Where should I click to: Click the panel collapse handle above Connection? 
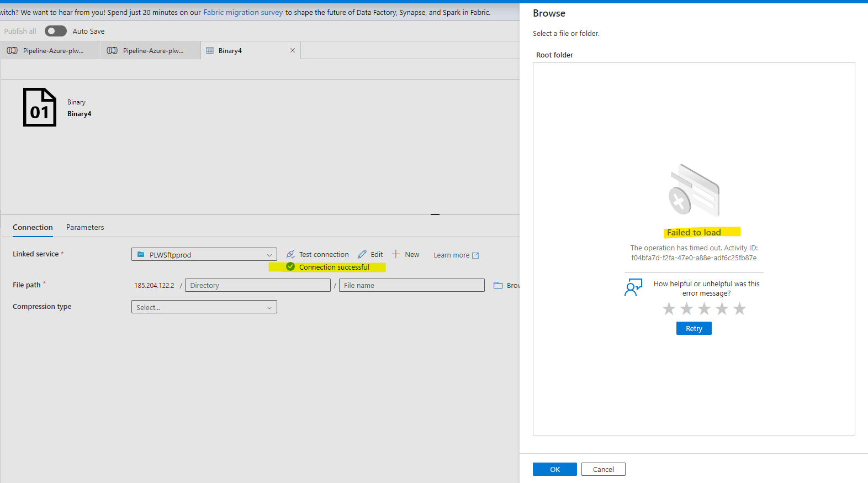pyautogui.click(x=435, y=214)
